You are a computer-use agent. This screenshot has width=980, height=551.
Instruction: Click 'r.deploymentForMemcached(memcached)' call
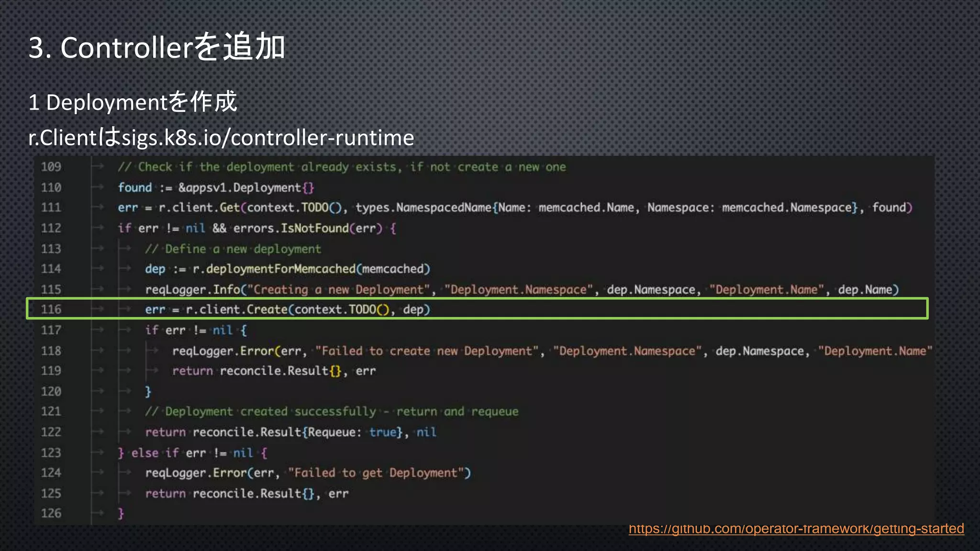pos(312,269)
